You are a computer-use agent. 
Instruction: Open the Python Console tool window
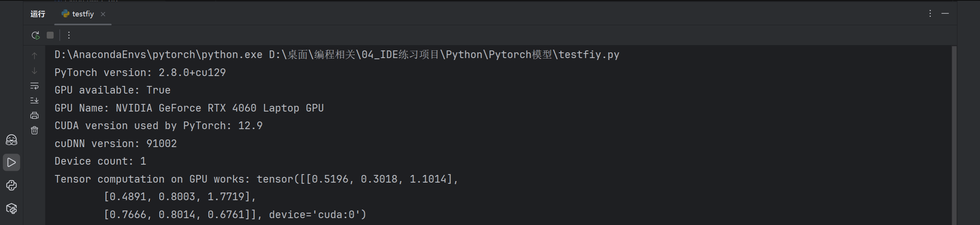(11, 186)
